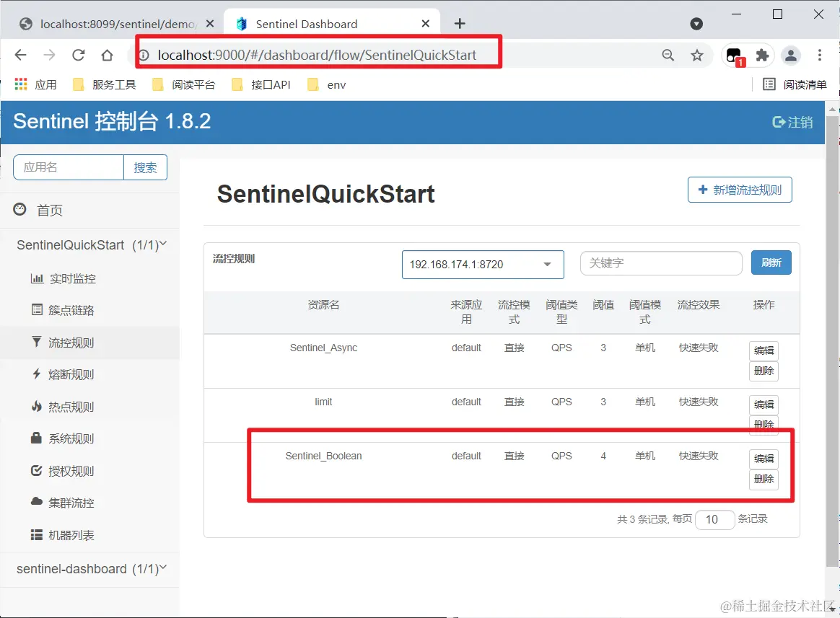Open the 接口API bookmark folder

[x=261, y=84]
